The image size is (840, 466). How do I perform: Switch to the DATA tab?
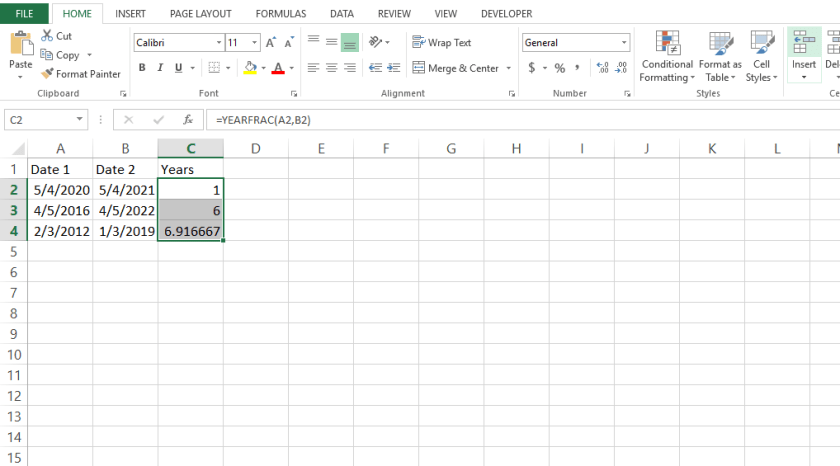click(x=342, y=13)
